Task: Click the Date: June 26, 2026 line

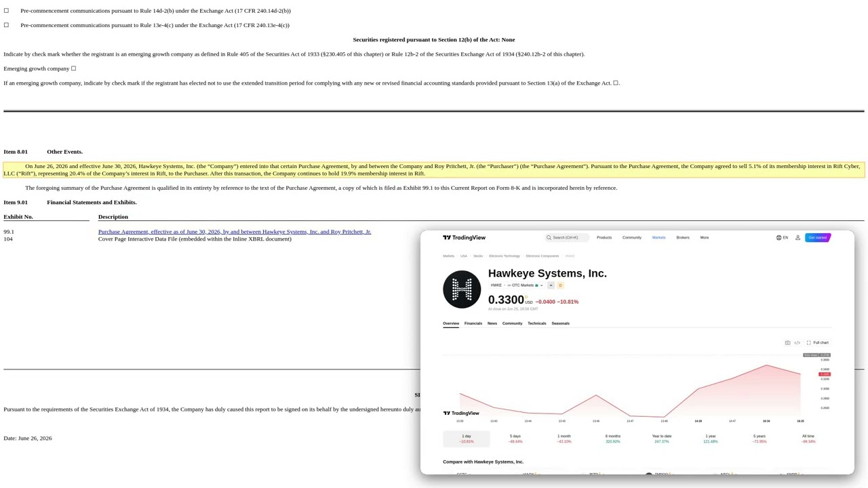Action: (28, 439)
